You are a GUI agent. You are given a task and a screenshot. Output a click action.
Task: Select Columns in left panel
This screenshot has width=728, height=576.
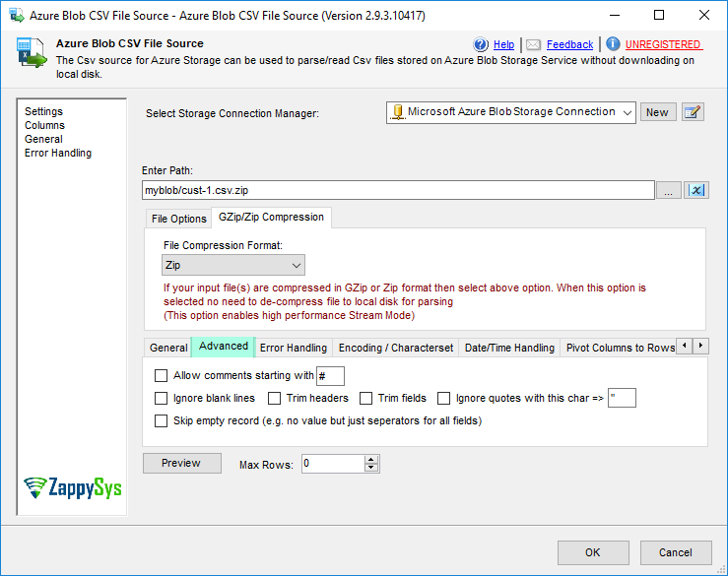(44, 125)
